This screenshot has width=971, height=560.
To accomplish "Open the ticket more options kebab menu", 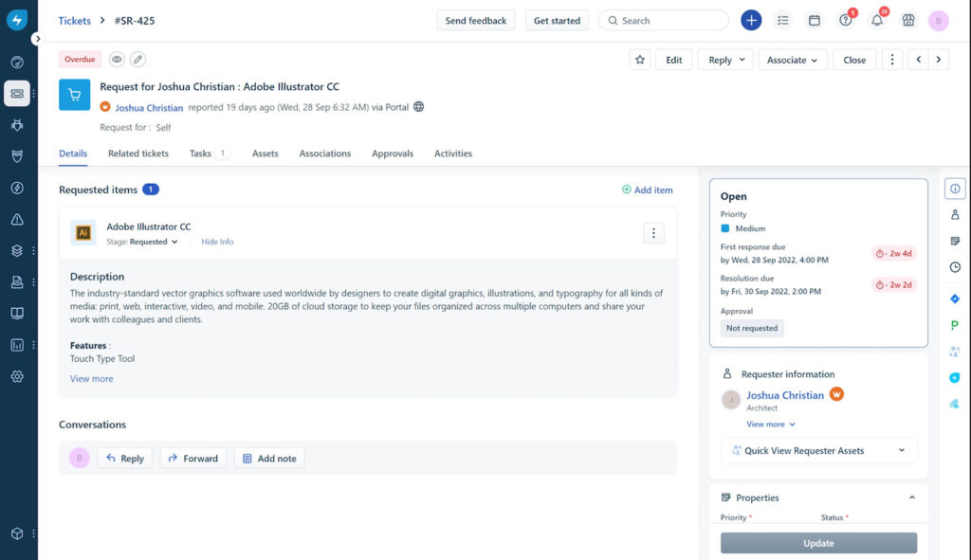I will 891,60.
